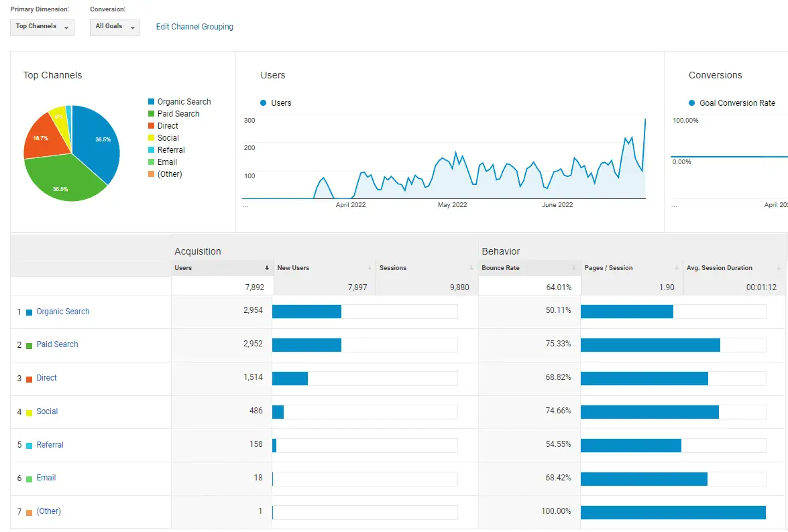This screenshot has width=788, height=532.
Task: Click the Email channel link in the table
Action: point(45,478)
